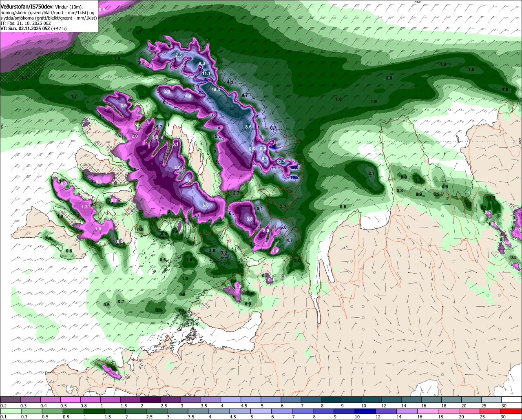Click the 8.6 value label
This screenshot has width=522, height=420.
point(248,127)
